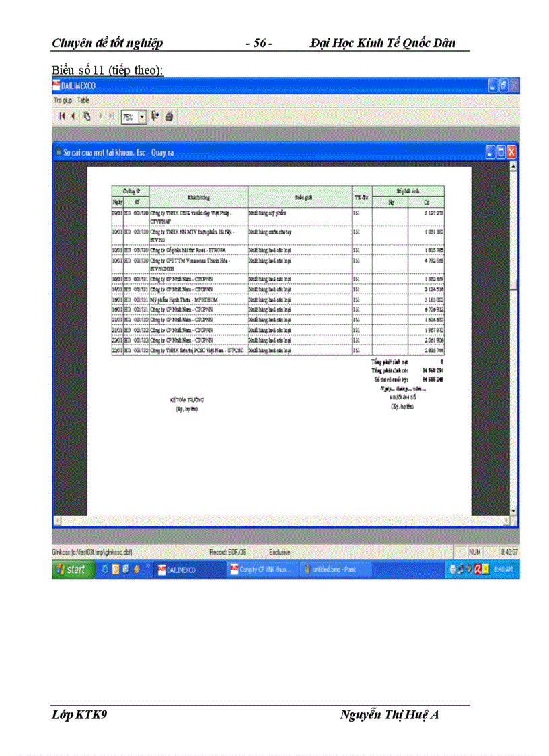Open the Table menu
The image size is (549, 756).
83,100
